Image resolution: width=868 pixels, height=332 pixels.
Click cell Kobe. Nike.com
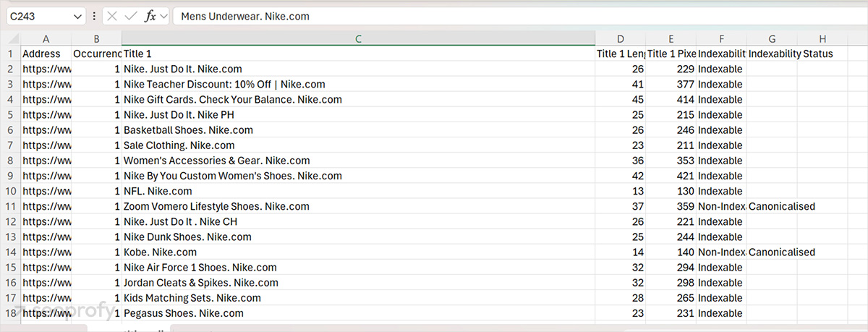tap(358, 252)
